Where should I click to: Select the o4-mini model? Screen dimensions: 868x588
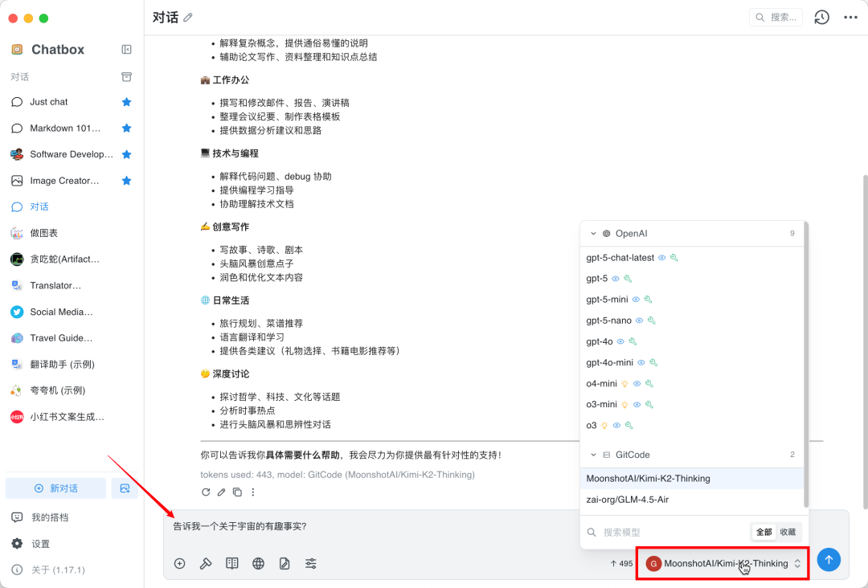click(692, 383)
